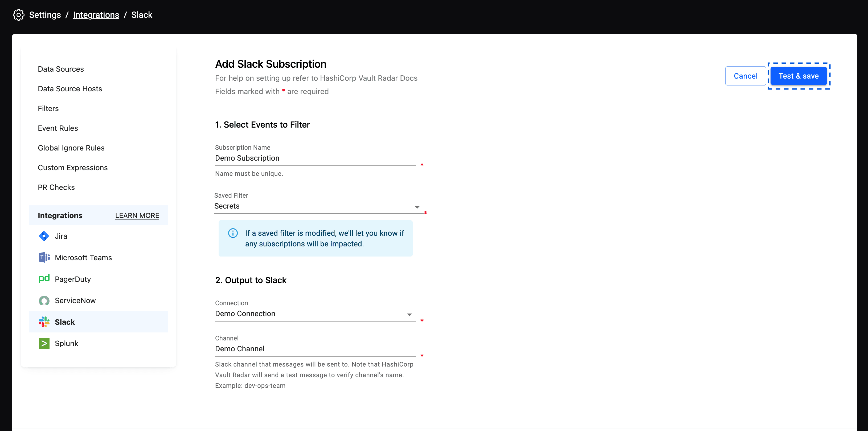Open the HashiCorp Vault Radar Docs link
This screenshot has width=868, height=431.
(369, 78)
